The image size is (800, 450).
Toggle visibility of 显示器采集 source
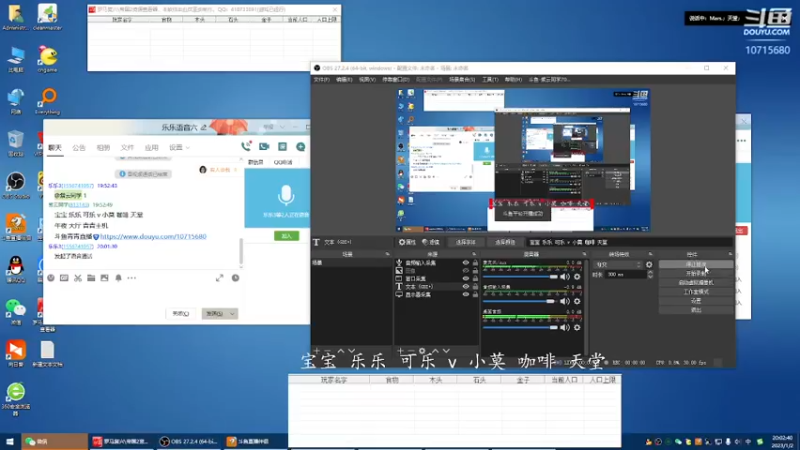[466, 294]
